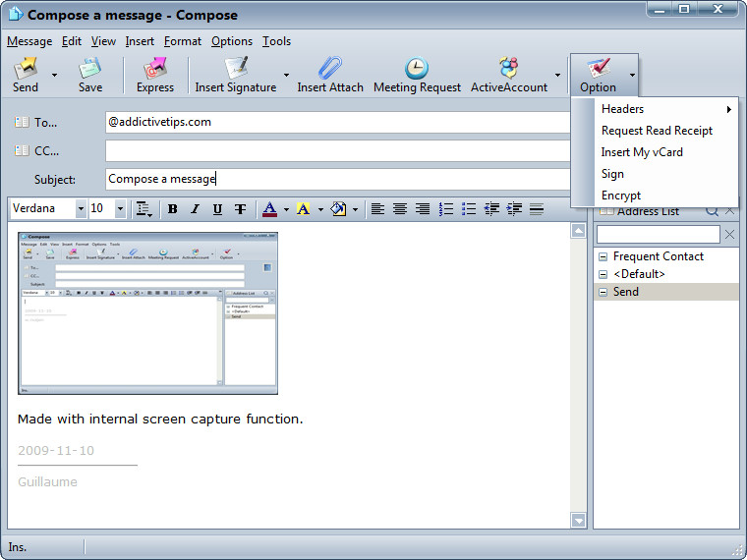Click inside the To recipient field
The height and width of the screenshot is (560, 747).
tap(337, 123)
